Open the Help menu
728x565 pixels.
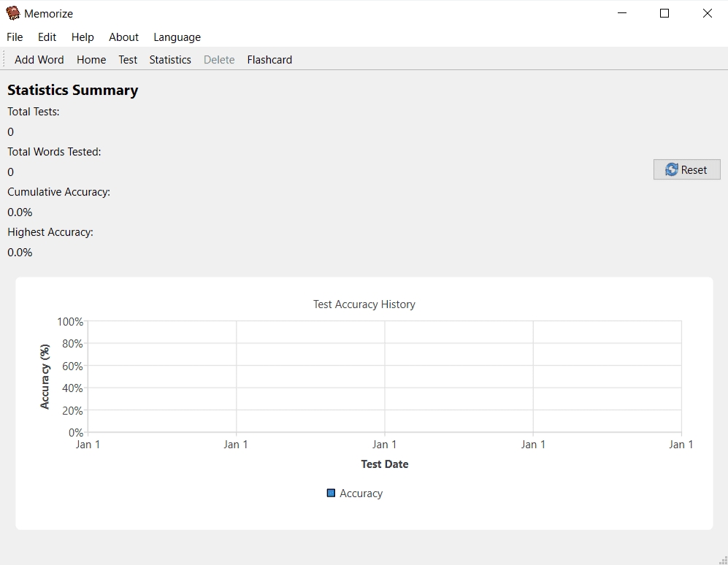(x=83, y=37)
